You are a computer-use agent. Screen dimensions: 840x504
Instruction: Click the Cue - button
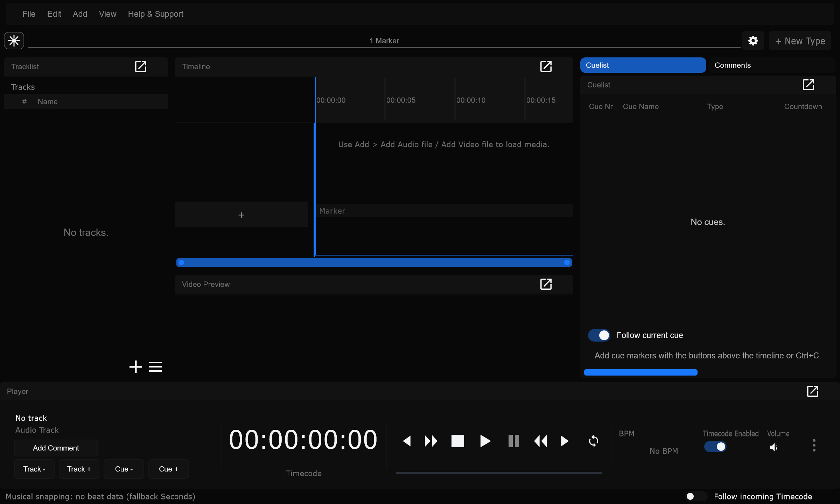pyautogui.click(x=124, y=469)
